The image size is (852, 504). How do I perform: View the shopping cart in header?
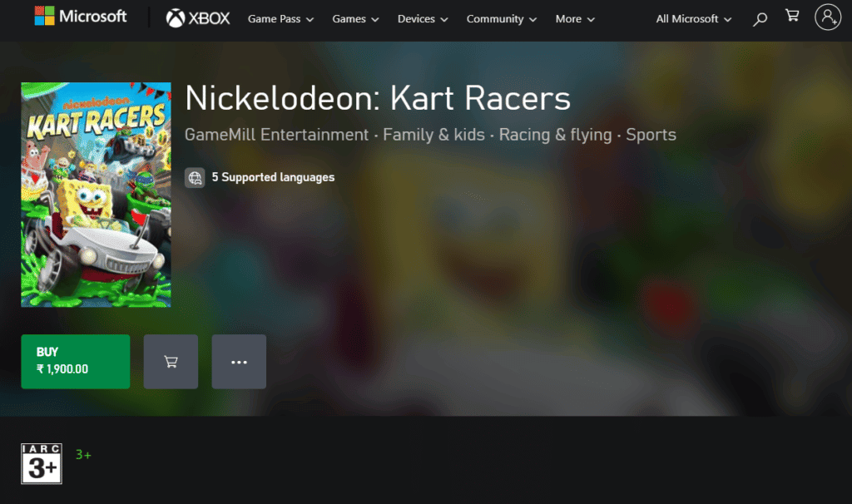pos(792,16)
